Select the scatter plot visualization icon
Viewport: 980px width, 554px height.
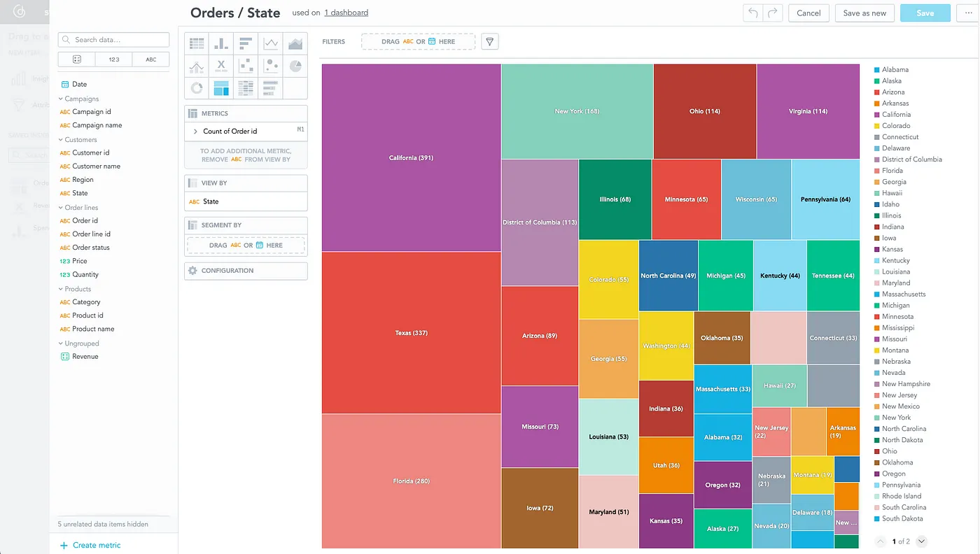(246, 66)
